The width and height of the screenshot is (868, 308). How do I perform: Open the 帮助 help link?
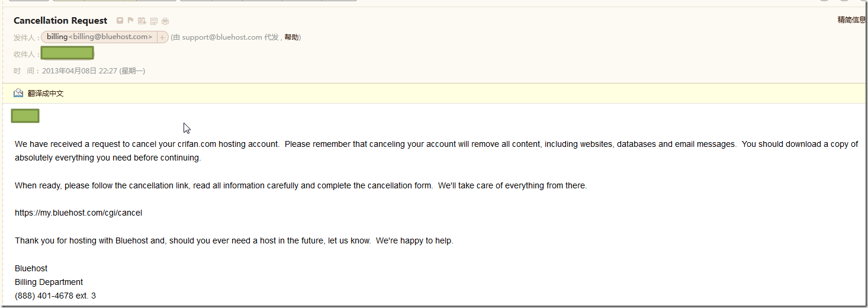click(x=291, y=37)
